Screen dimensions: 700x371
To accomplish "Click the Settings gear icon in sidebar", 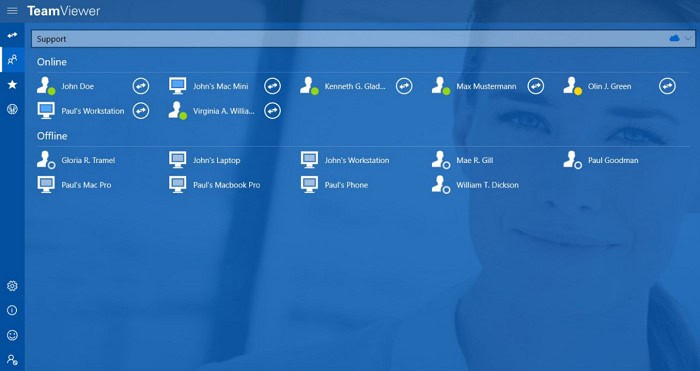I will [12, 286].
